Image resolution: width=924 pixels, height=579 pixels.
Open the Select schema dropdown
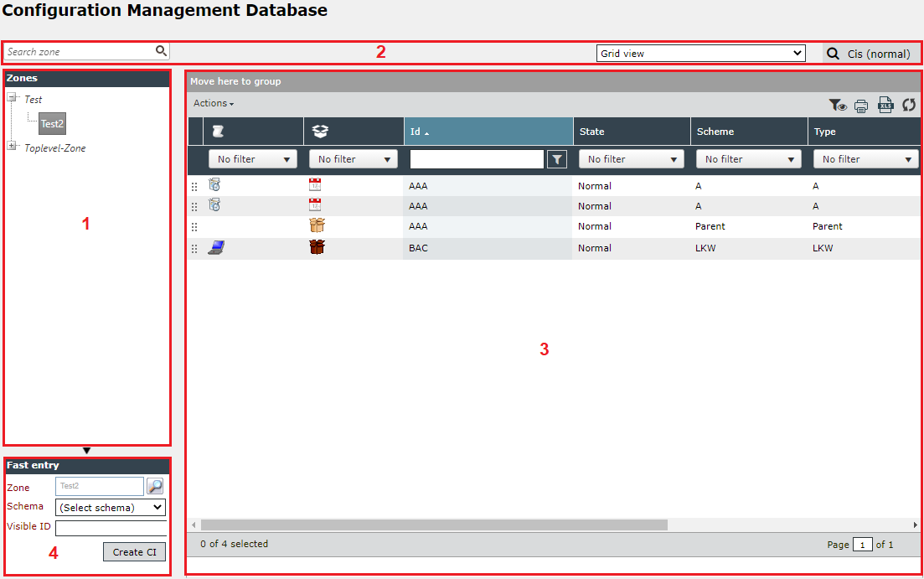[x=111, y=507]
